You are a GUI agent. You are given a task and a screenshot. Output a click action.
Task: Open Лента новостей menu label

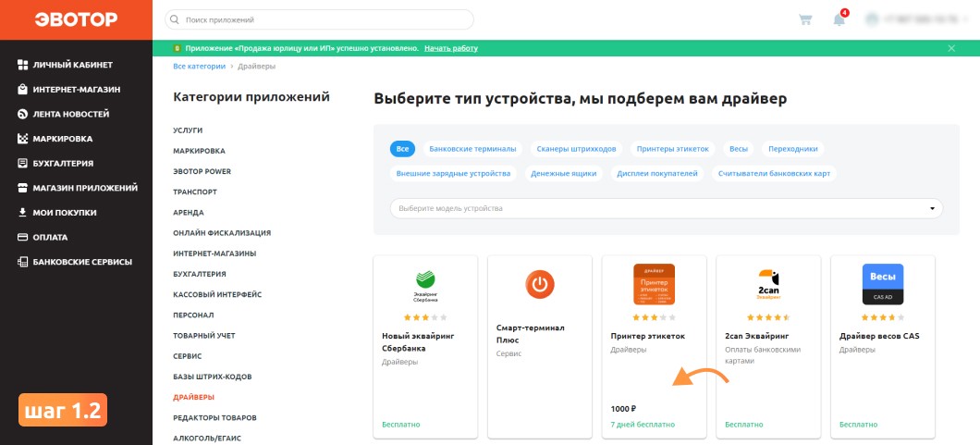point(71,115)
